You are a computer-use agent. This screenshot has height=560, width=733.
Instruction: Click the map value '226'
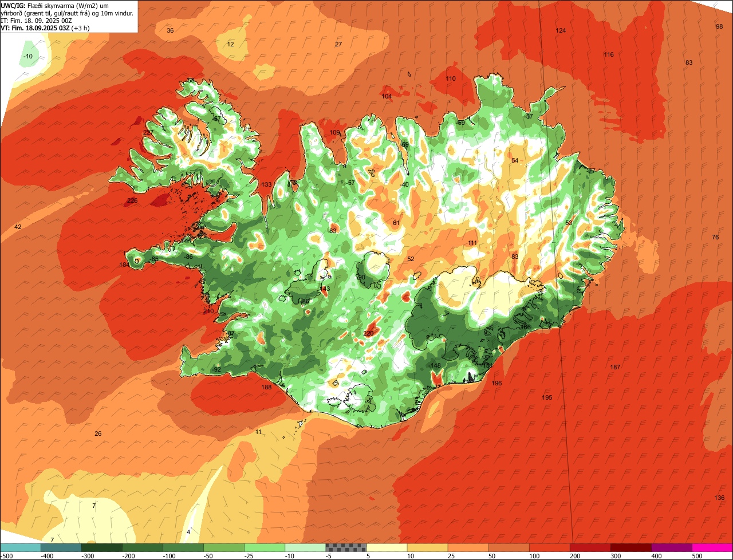132,200
